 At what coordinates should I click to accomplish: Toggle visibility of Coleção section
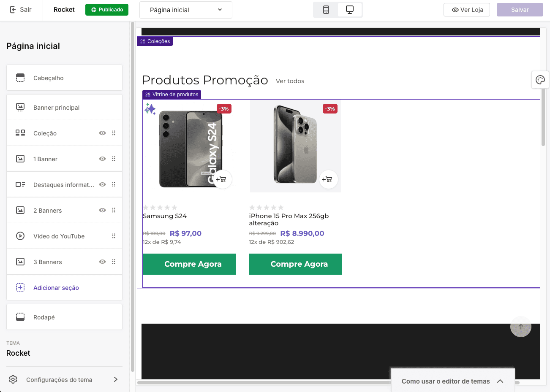coord(102,133)
